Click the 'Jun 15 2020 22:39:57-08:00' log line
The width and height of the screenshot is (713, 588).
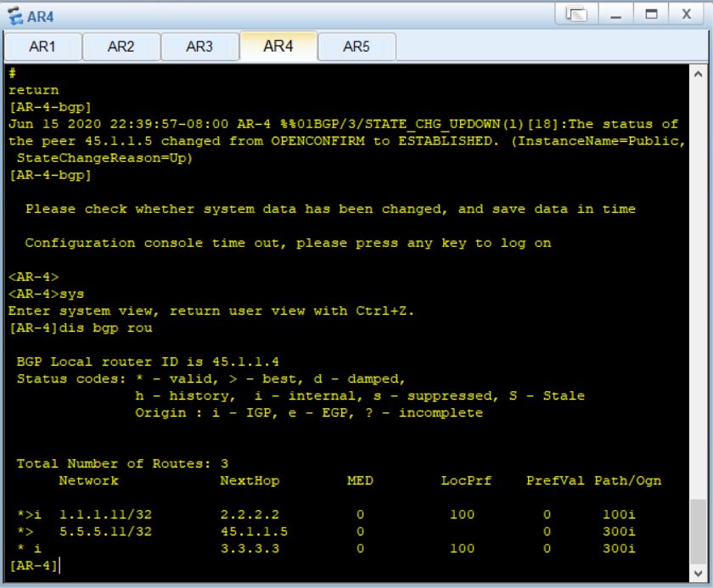(x=343, y=124)
